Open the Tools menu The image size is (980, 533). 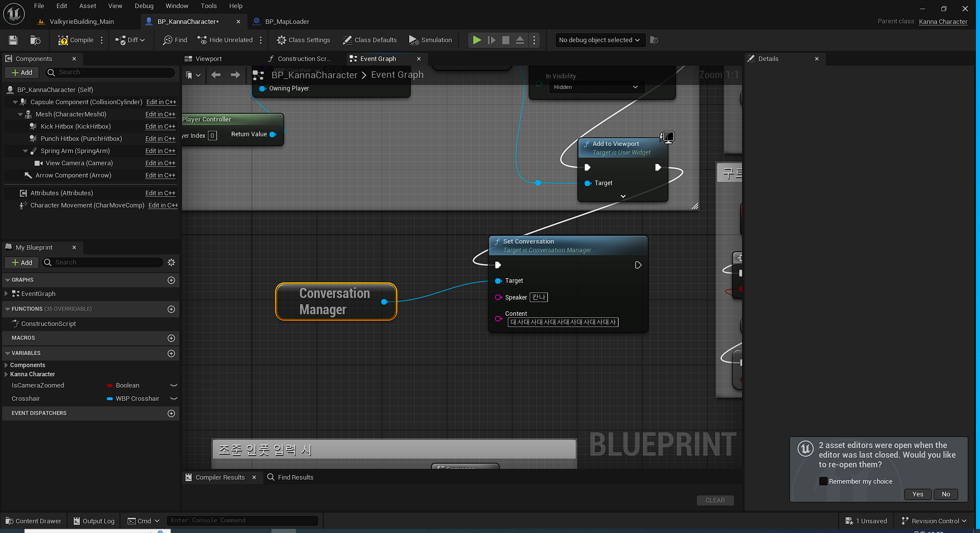pos(208,6)
